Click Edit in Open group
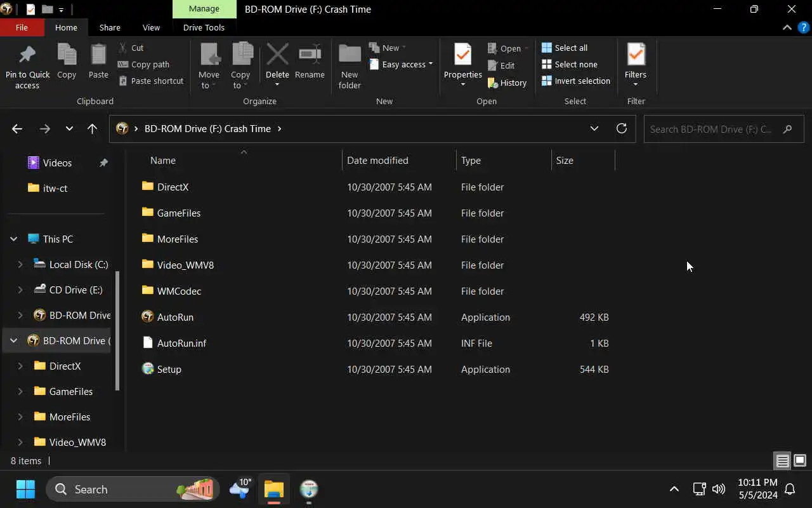 click(501, 65)
